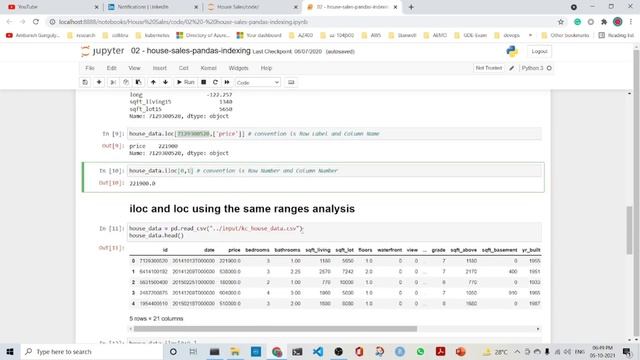Open the Help menu in Jupyter
The width and height of the screenshot is (640, 360).
266,68
